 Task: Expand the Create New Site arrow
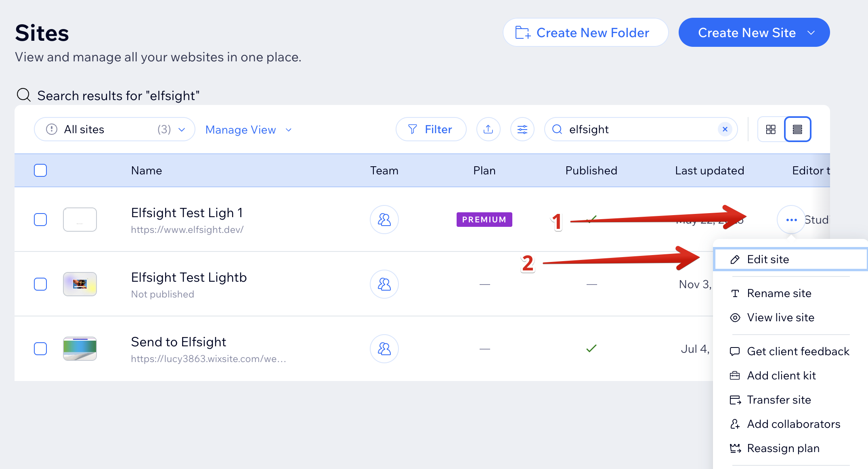click(811, 33)
